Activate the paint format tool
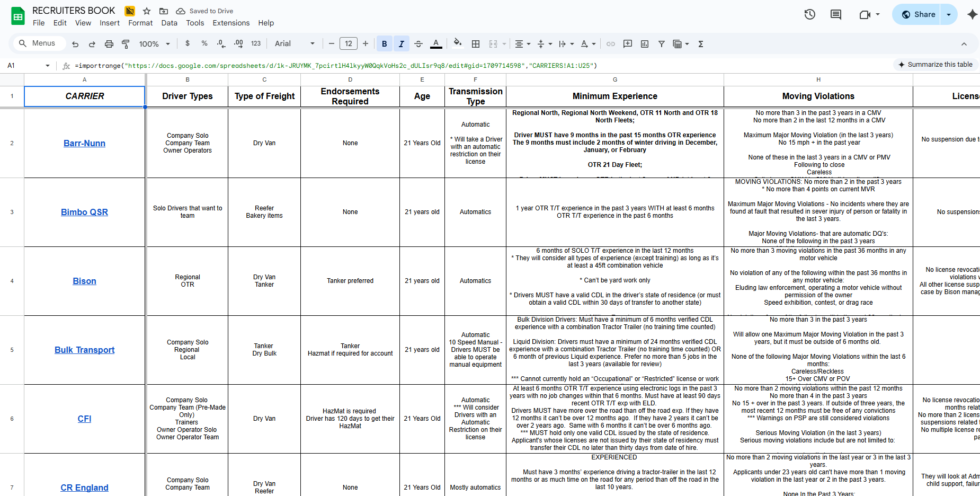Image resolution: width=980 pixels, height=496 pixels. [126, 44]
